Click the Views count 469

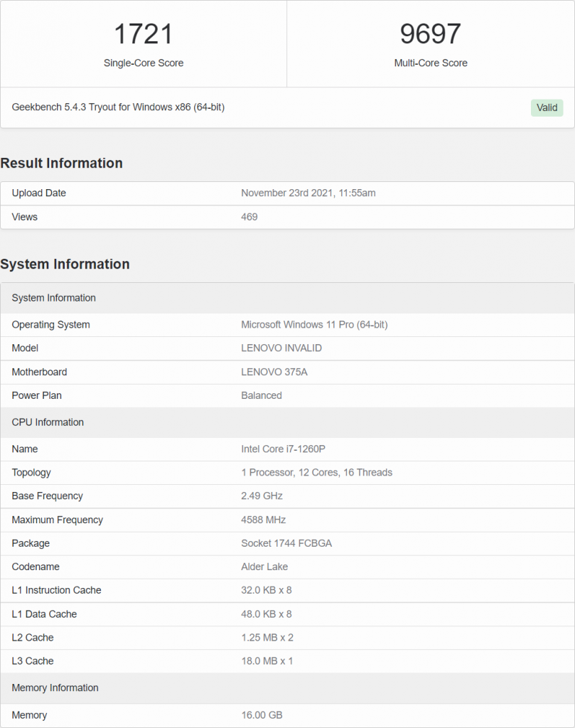pos(249,217)
